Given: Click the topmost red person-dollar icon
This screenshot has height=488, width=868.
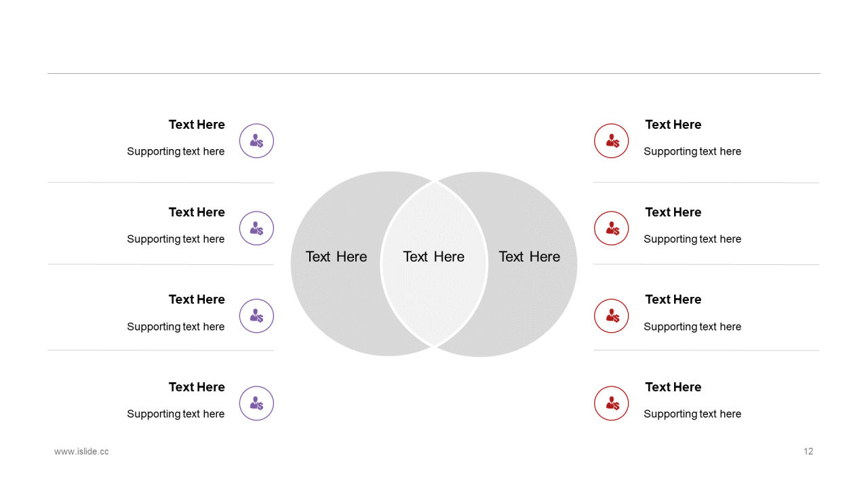Looking at the screenshot, I should (612, 141).
